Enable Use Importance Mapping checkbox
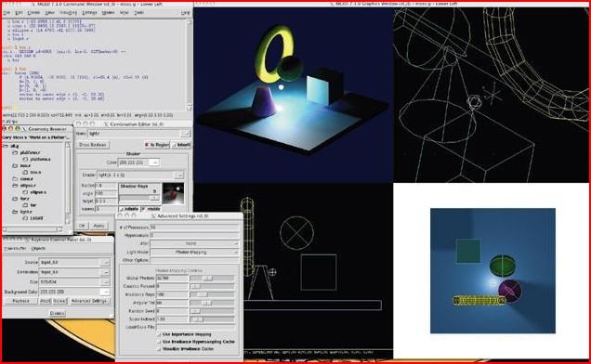This screenshot has height=364, width=591. pyautogui.click(x=159, y=334)
